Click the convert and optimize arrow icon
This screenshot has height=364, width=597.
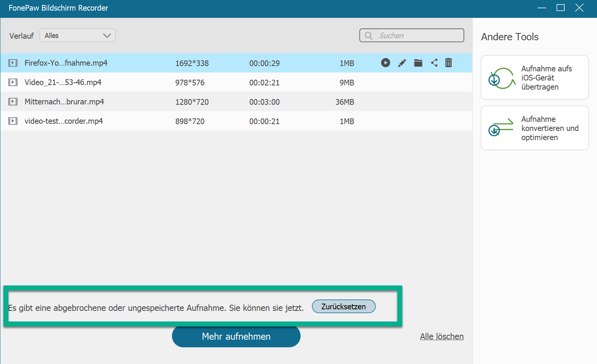(501, 128)
